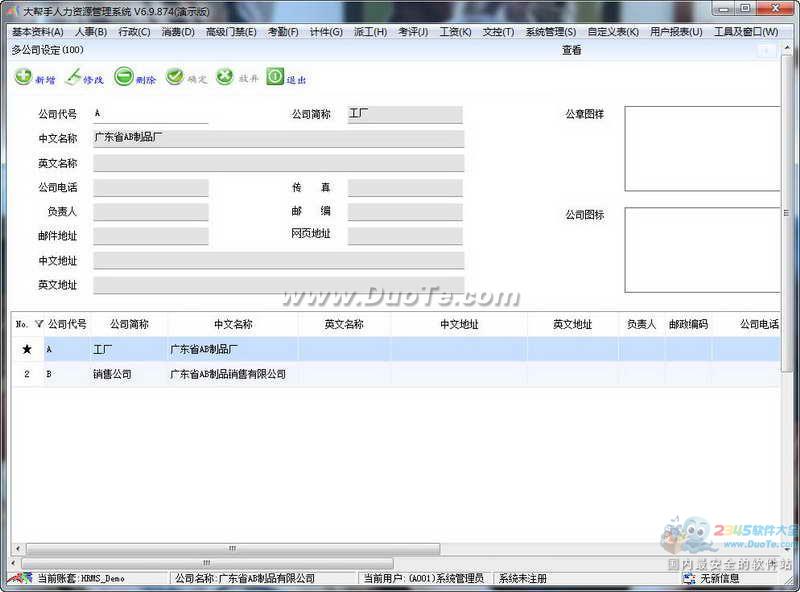Sort by the 邮政编码 column header
Image resolution: width=800 pixels, height=592 pixels.
click(x=688, y=324)
